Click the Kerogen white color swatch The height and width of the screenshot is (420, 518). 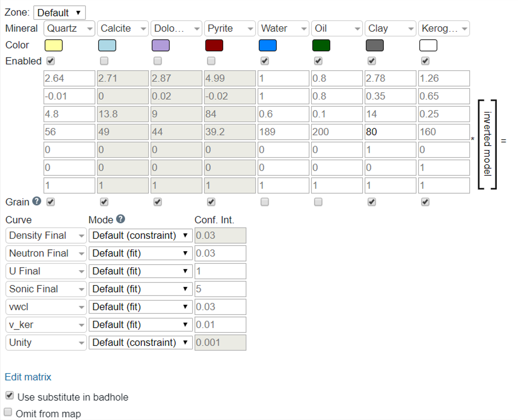428,45
